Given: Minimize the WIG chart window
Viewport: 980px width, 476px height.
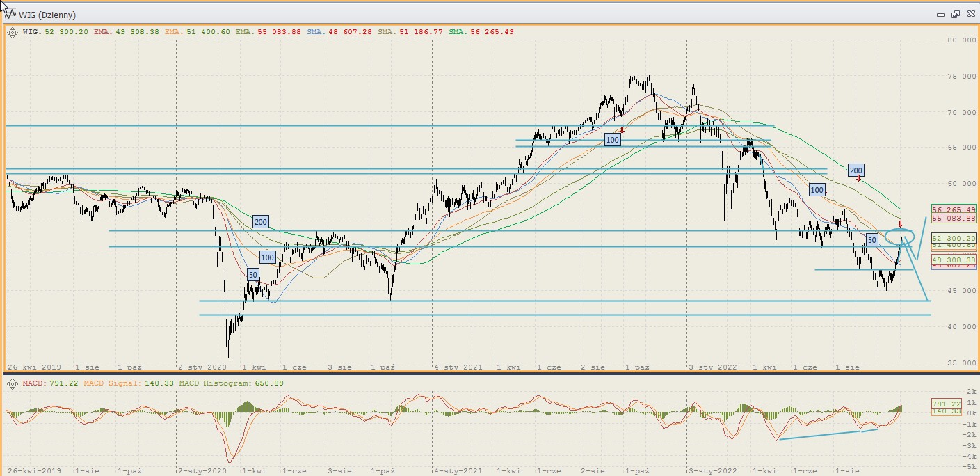Looking at the screenshot, I should coord(941,15).
